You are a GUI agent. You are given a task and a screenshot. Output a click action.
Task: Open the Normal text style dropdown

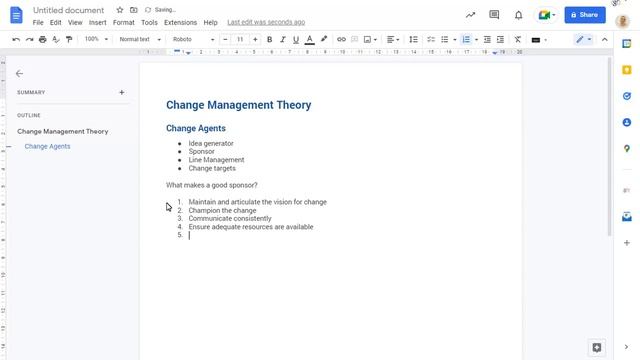tap(140, 40)
